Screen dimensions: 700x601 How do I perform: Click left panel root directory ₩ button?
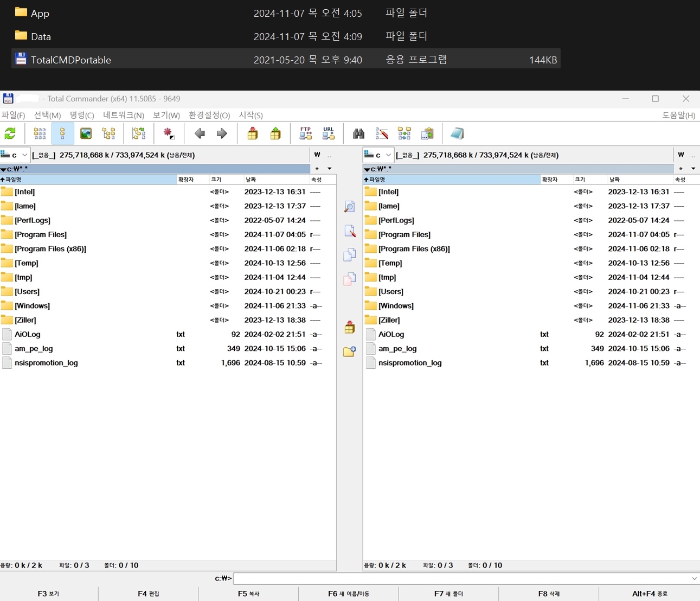317,155
